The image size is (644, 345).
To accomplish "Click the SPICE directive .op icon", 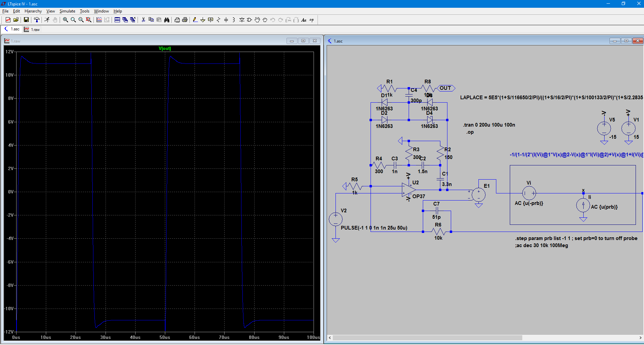I will (312, 20).
